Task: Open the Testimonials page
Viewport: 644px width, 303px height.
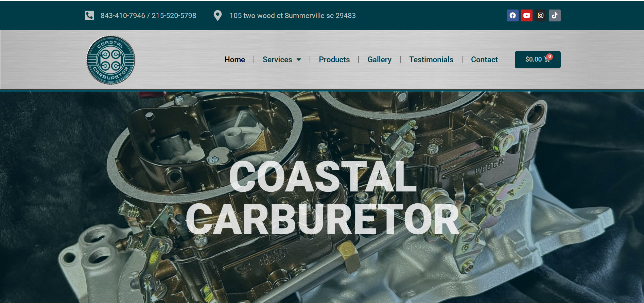Action: 431,60
